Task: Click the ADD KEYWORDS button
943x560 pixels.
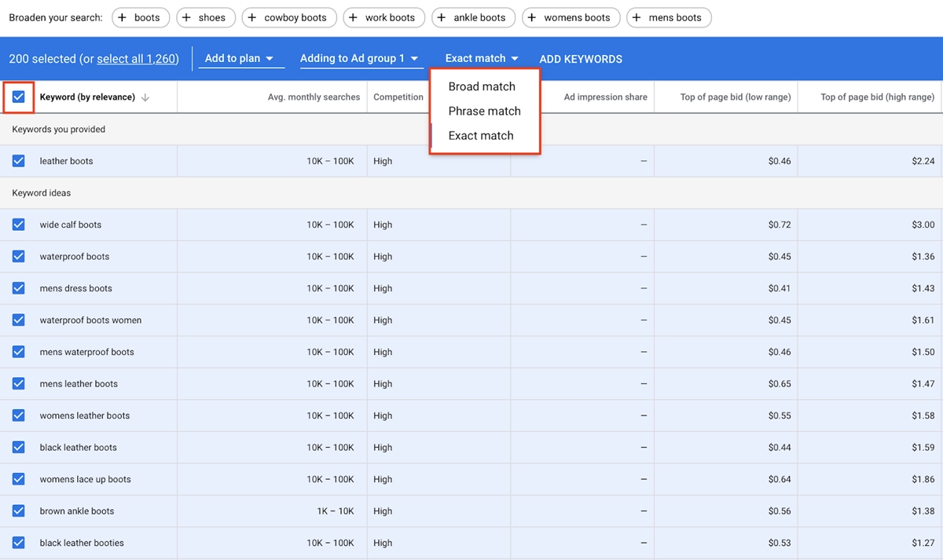Action: click(581, 59)
